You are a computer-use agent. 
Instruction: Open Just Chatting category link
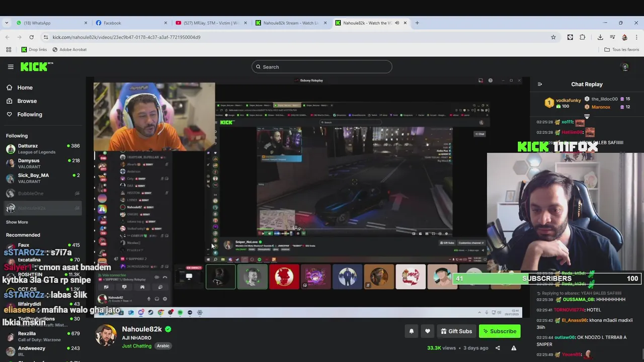point(136,346)
